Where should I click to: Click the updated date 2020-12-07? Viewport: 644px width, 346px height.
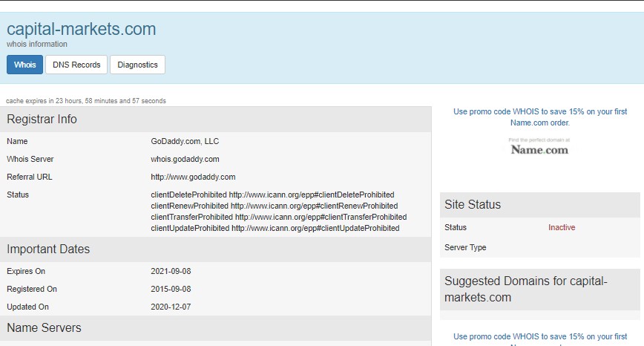(171, 307)
